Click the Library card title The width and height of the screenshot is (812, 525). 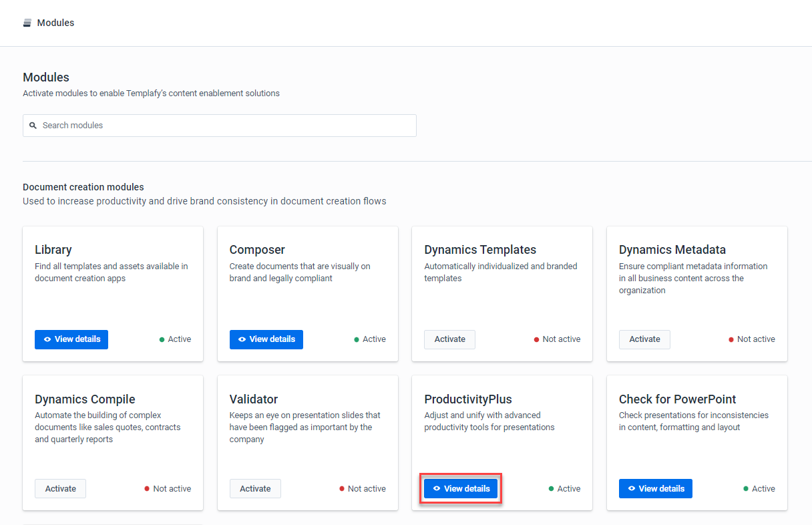53,250
